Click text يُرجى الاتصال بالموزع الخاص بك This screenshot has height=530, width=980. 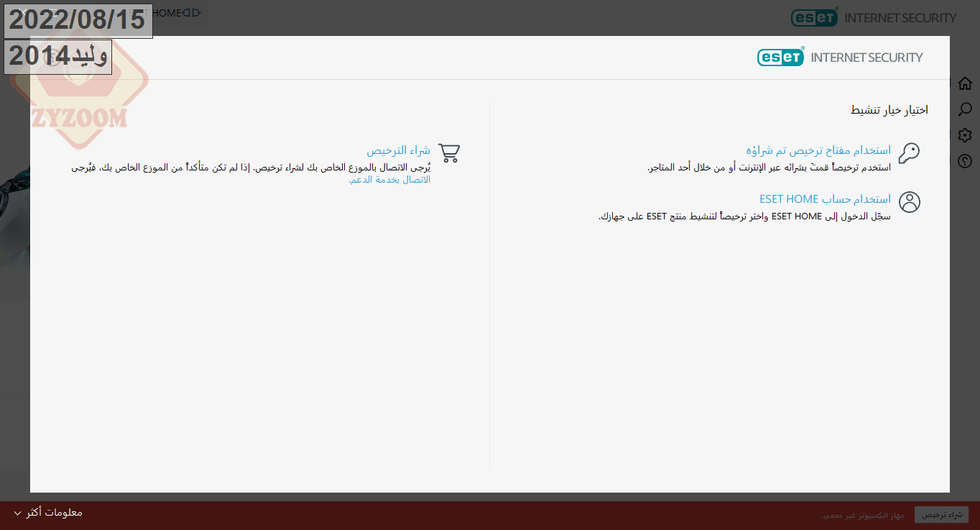251,168
